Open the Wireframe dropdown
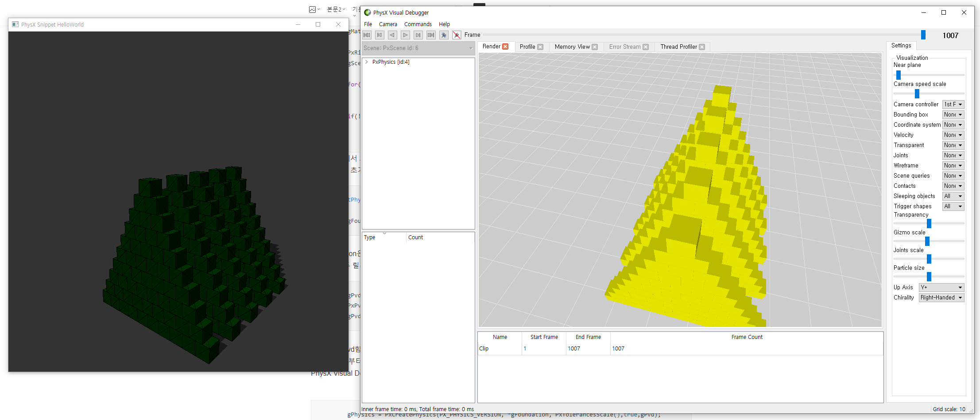 coord(953,166)
